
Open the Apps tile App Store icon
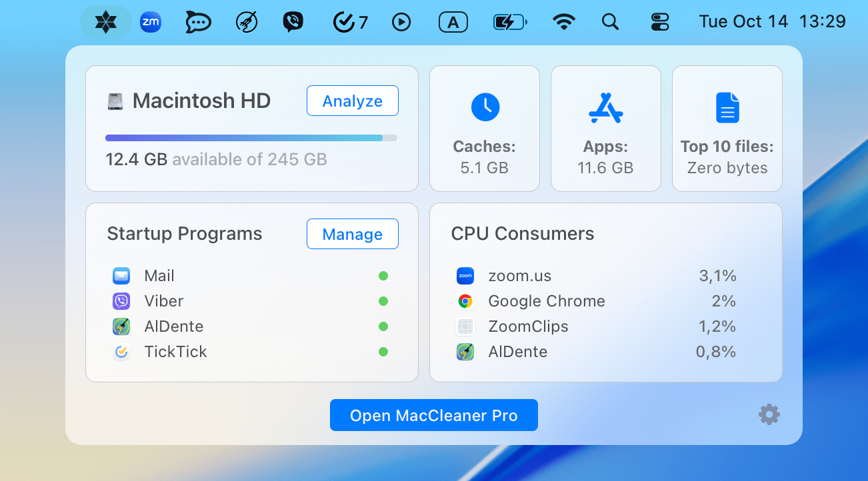(x=605, y=107)
